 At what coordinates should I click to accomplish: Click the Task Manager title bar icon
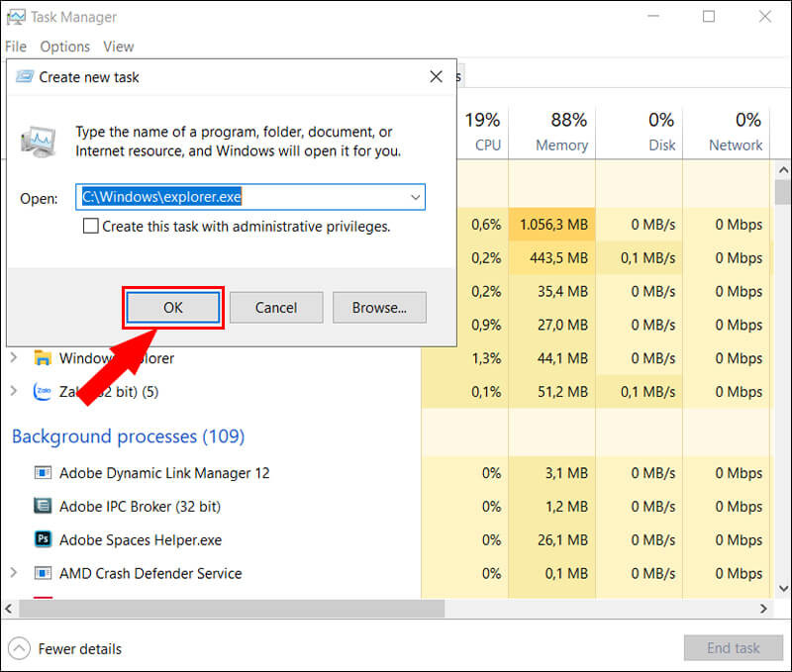[16, 17]
